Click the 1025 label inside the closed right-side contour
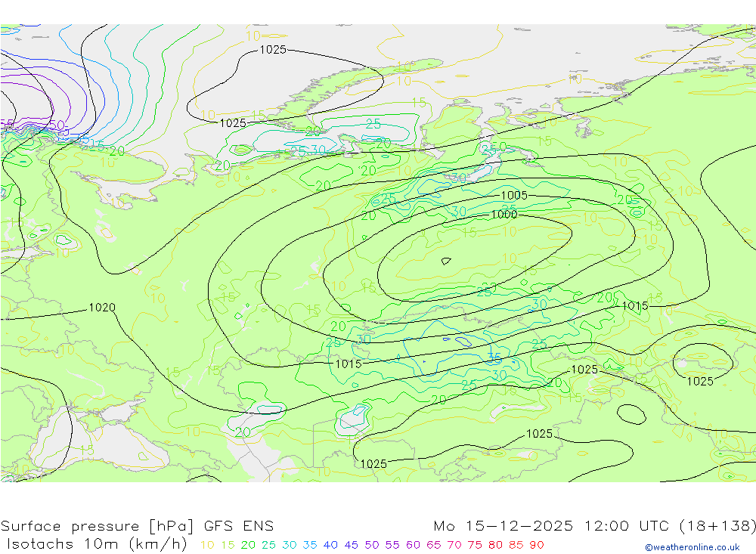 tap(700, 382)
